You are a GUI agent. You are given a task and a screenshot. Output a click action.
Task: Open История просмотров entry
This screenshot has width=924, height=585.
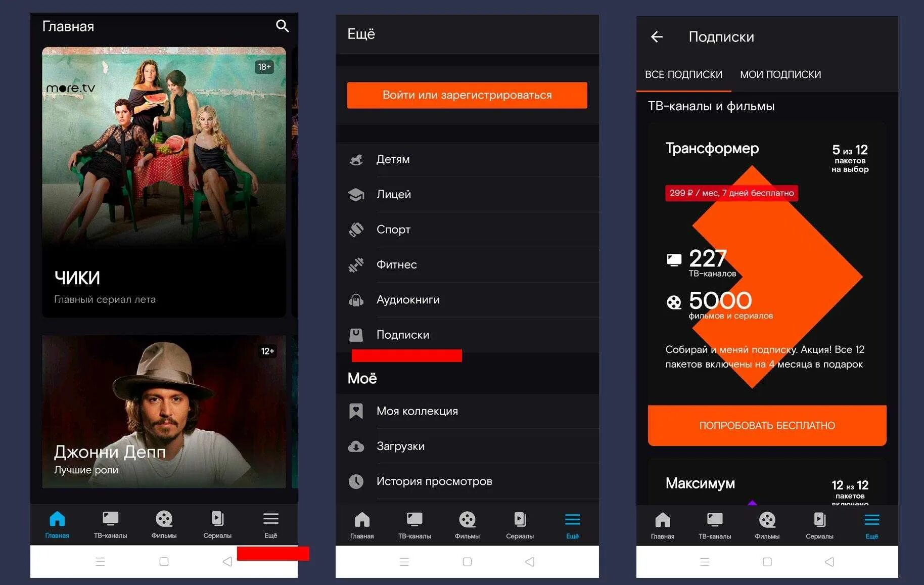467,481
